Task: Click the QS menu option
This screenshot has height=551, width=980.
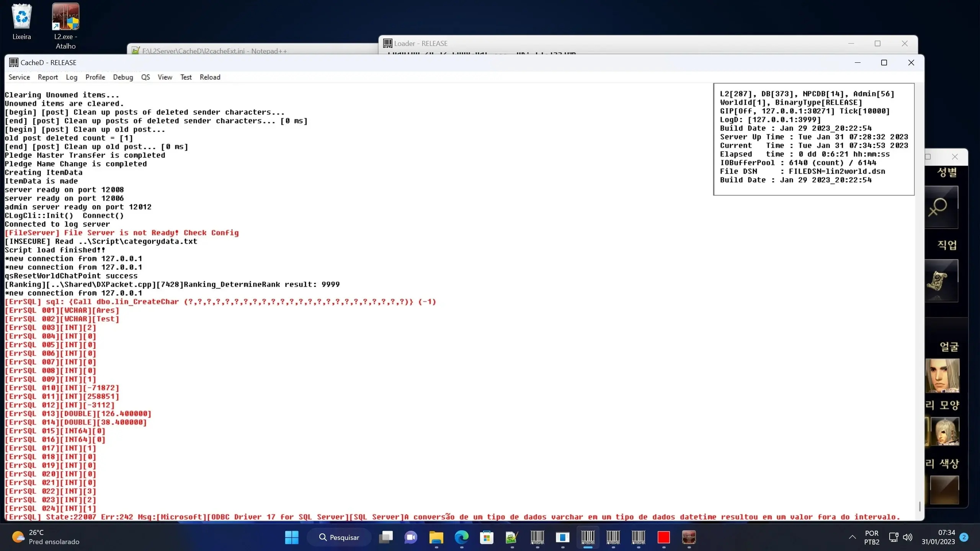Action: tap(146, 77)
